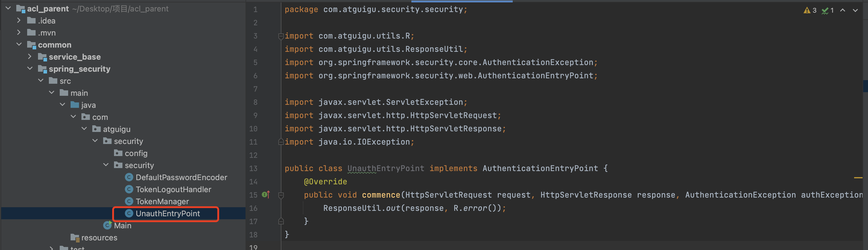Toggle the fold end marker on line 17
This screenshot has height=250, width=868.
click(x=281, y=221)
